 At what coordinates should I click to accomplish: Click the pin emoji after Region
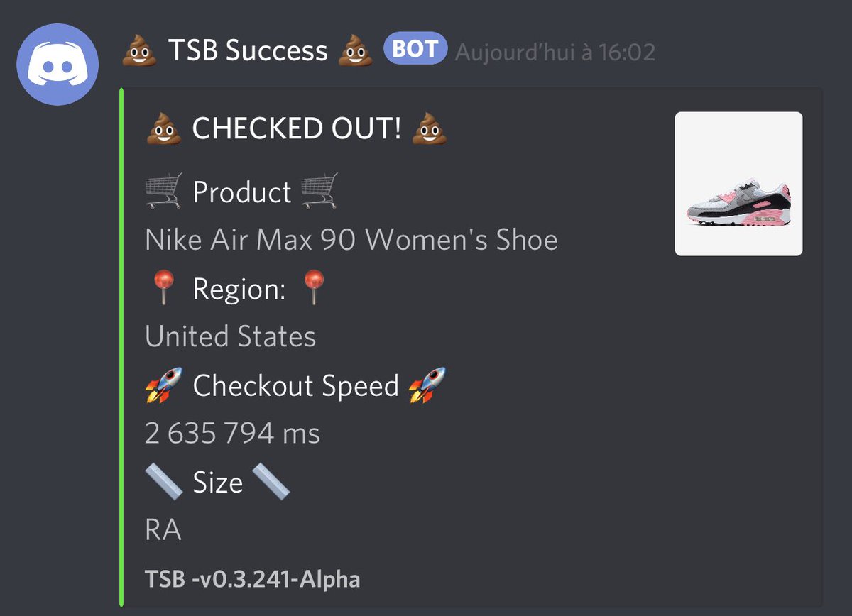pyautogui.click(x=313, y=289)
